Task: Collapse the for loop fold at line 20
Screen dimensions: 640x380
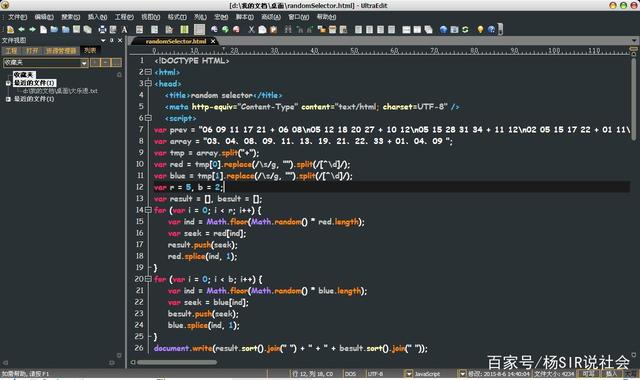Action: click(x=149, y=279)
